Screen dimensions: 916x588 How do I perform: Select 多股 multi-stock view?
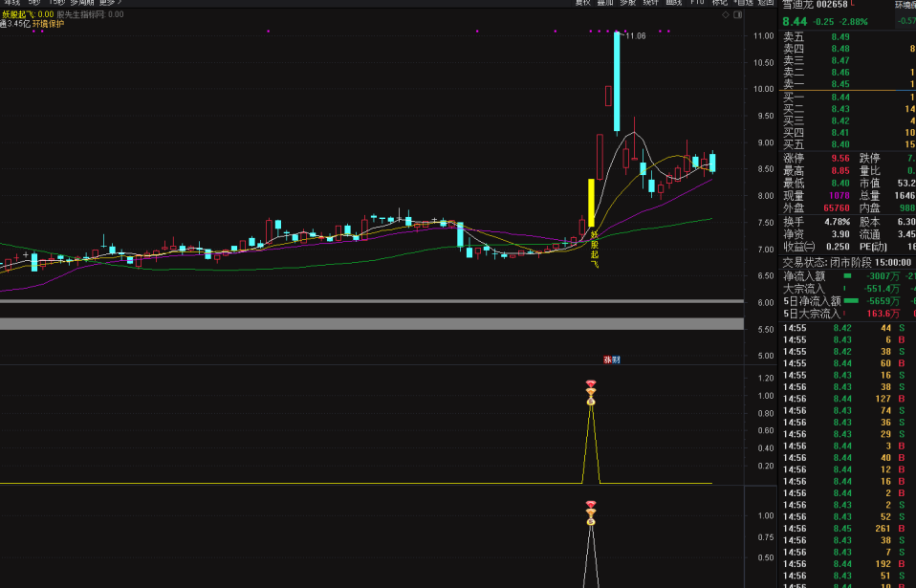click(628, 2)
